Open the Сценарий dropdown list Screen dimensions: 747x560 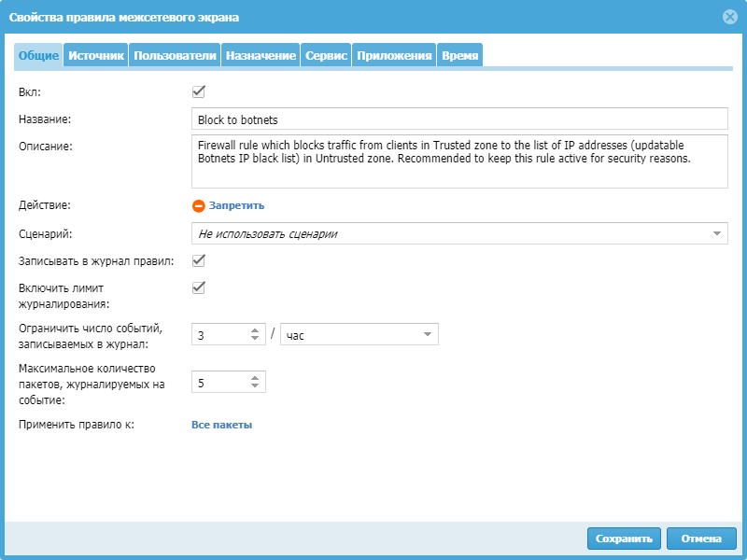tap(716, 233)
